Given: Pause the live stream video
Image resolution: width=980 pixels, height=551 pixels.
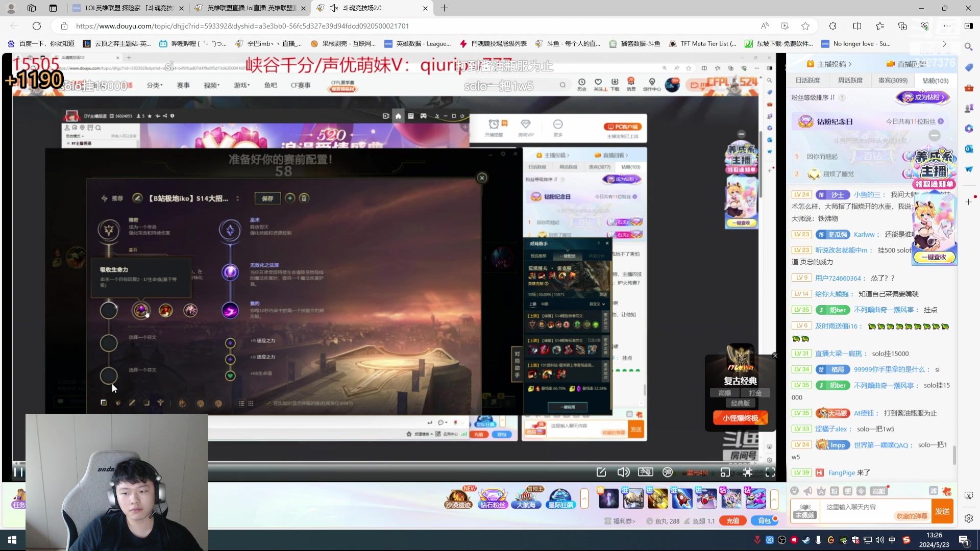Looking at the screenshot, I should click(x=18, y=472).
